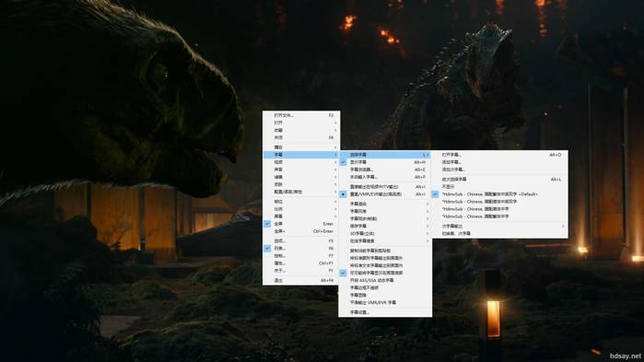This screenshot has height=362, width=644.
Task: Enable the 平滑输出 VMR/EVR 字幕 option
Action: pos(385,302)
